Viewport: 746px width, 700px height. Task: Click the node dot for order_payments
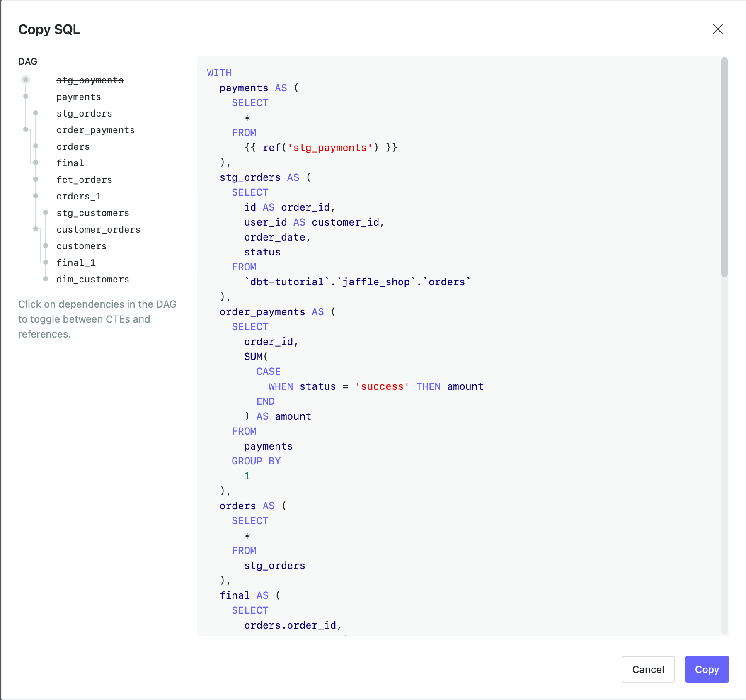[x=26, y=129]
